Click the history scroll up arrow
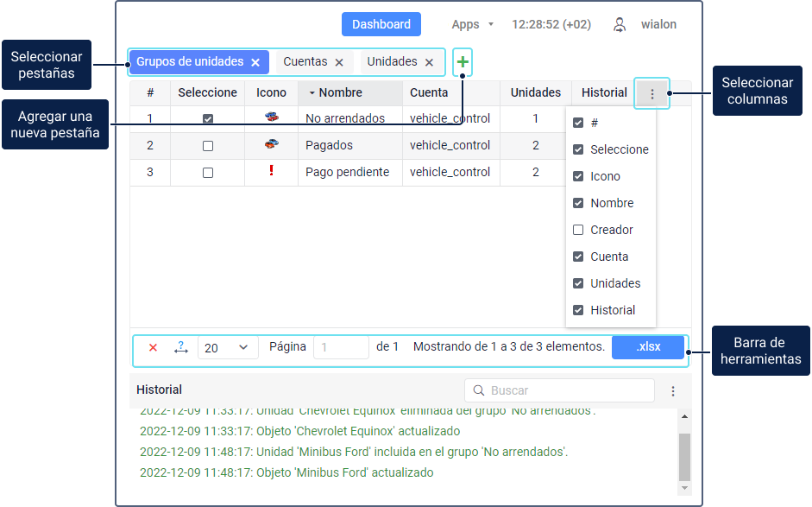The width and height of the screenshot is (812, 507). [684, 416]
